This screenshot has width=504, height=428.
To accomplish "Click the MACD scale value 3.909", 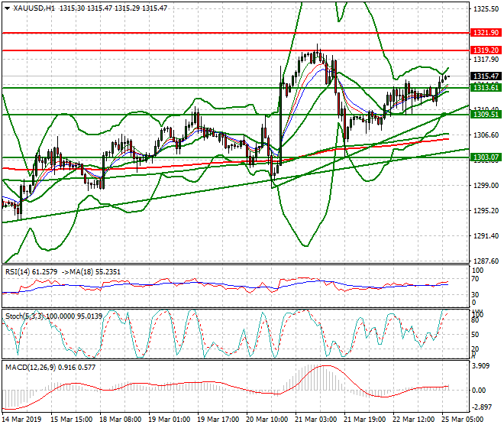I will tap(481, 366).
